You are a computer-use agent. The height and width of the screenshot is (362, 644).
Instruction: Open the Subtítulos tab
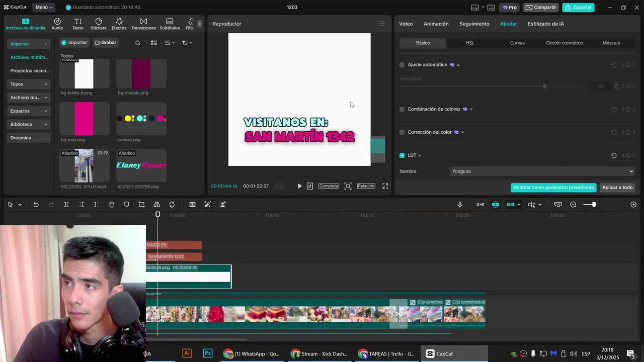(170, 24)
